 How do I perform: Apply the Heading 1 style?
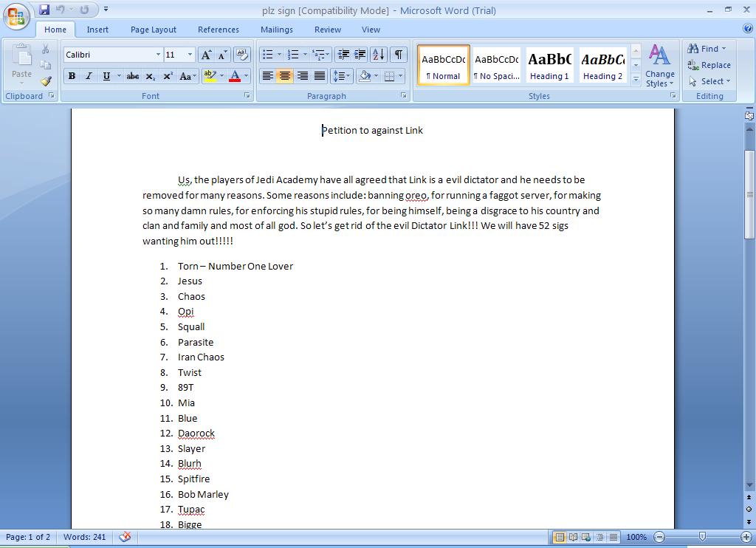tap(549, 65)
